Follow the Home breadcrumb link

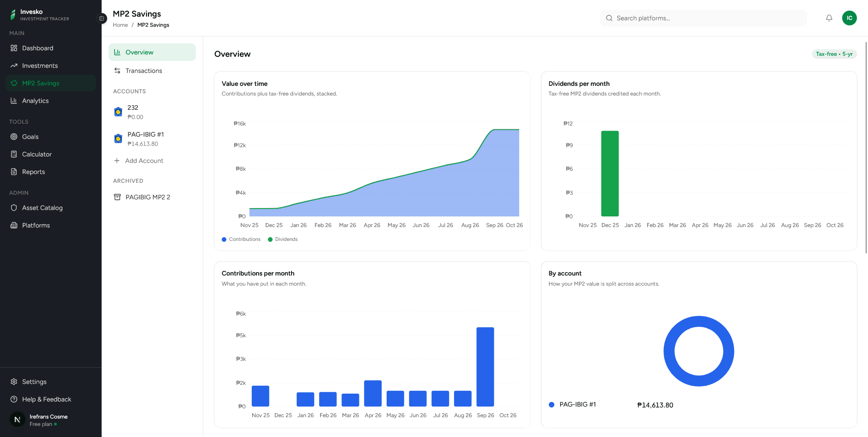[120, 25]
